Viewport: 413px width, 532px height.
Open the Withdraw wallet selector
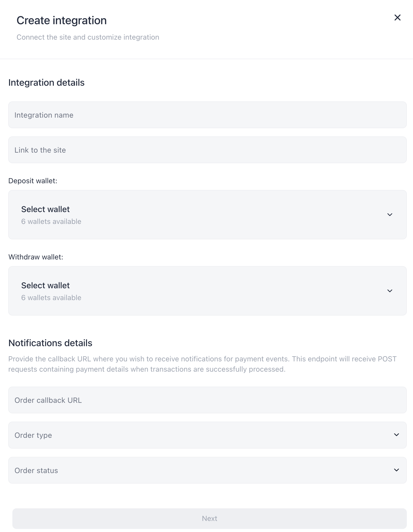(x=207, y=291)
